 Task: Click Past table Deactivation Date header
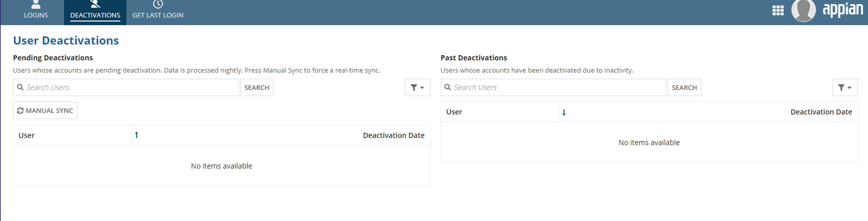click(821, 112)
